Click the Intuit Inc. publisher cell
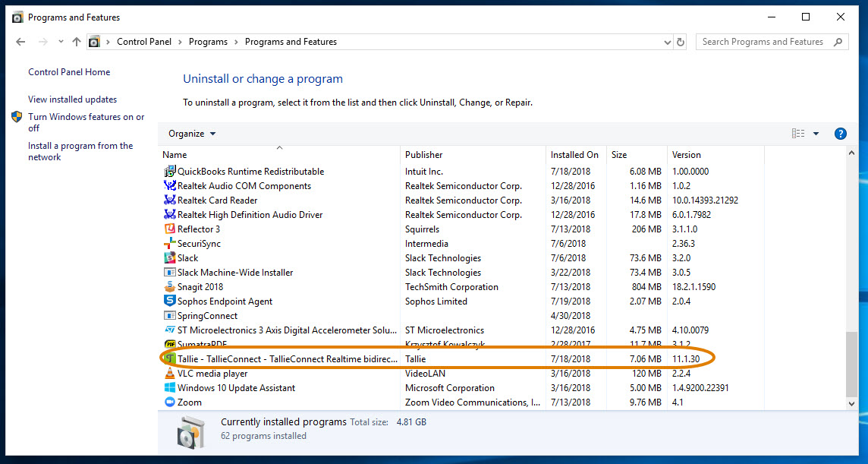The height and width of the screenshot is (464, 868). click(424, 172)
